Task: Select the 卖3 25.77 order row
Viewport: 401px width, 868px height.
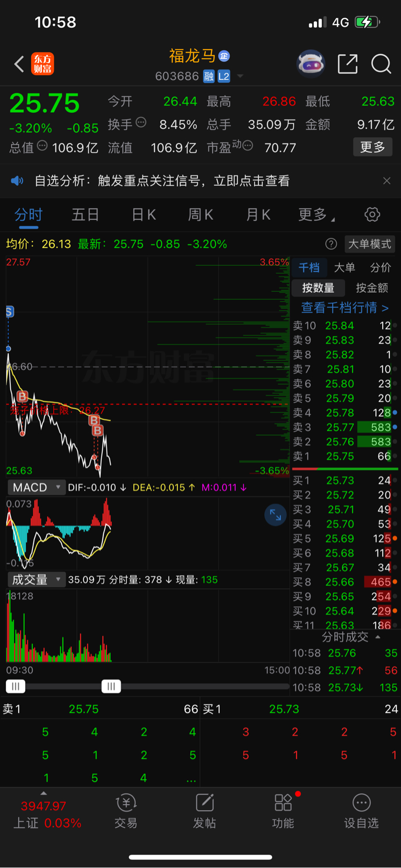Action: coord(345,427)
